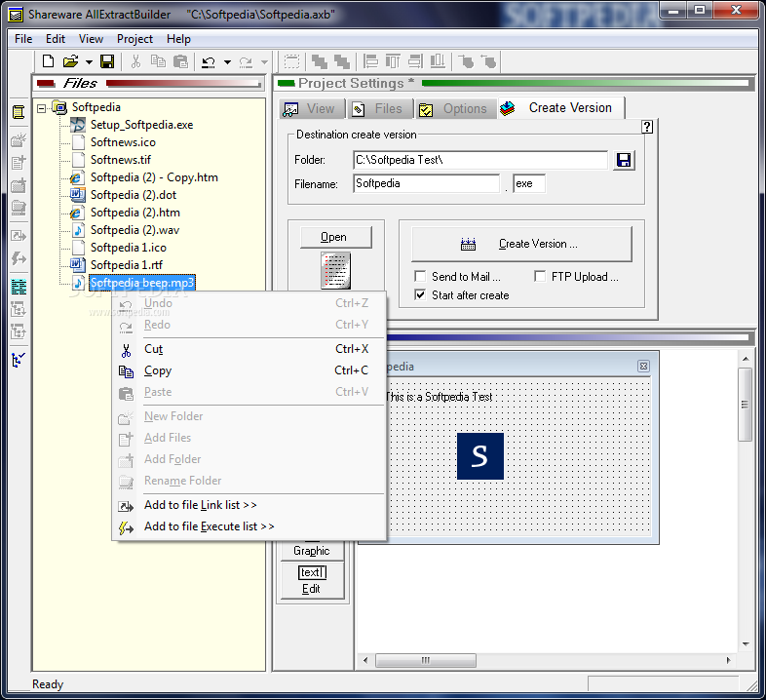Click inside the Filename field

427,183
